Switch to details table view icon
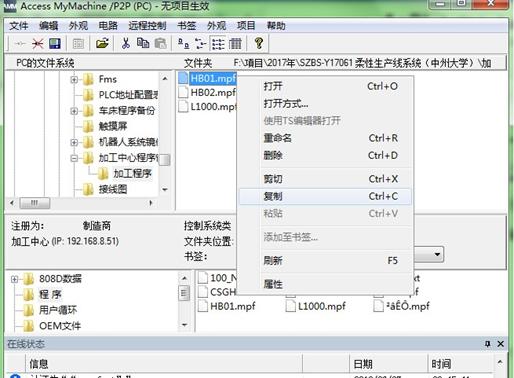This screenshot has width=514, height=378. click(x=235, y=44)
